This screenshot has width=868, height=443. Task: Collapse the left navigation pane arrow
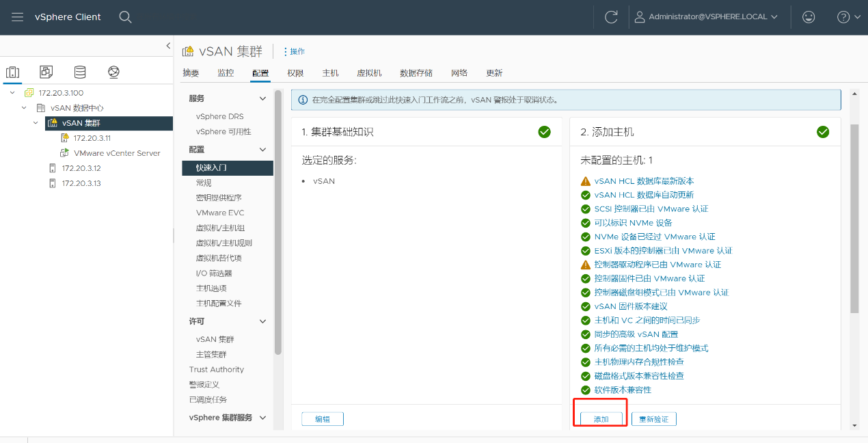[168, 46]
